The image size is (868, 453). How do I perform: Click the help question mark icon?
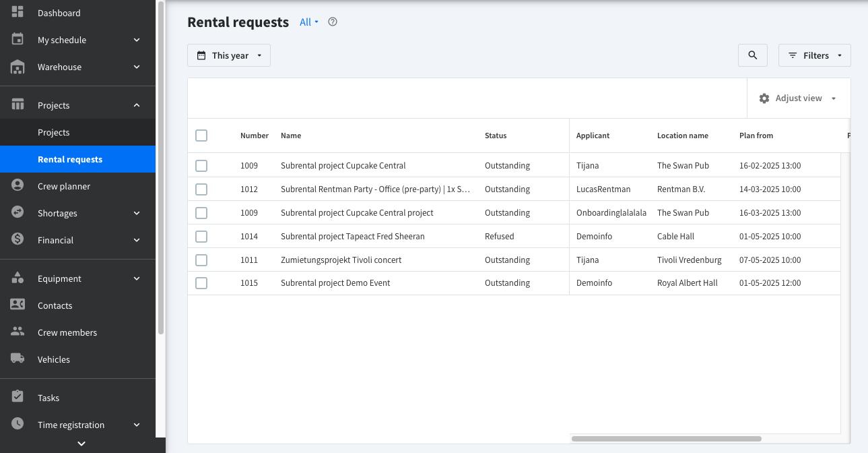coord(333,22)
